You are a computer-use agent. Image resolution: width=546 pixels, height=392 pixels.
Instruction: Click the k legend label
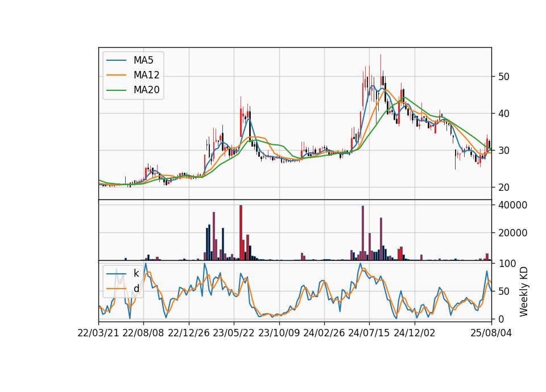click(x=136, y=273)
